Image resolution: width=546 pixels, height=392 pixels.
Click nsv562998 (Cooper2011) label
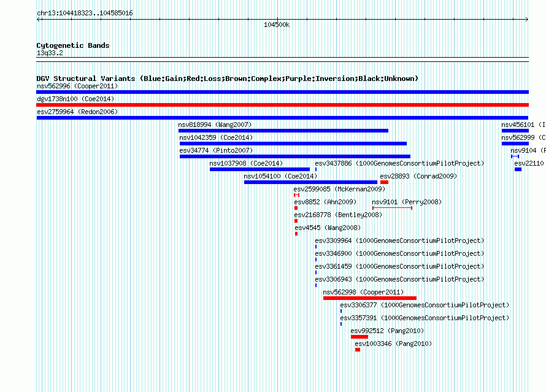[x=363, y=292]
